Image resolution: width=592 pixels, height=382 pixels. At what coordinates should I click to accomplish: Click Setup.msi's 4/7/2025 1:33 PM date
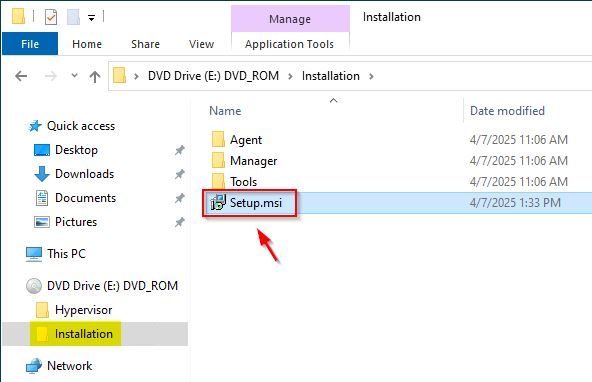click(515, 203)
